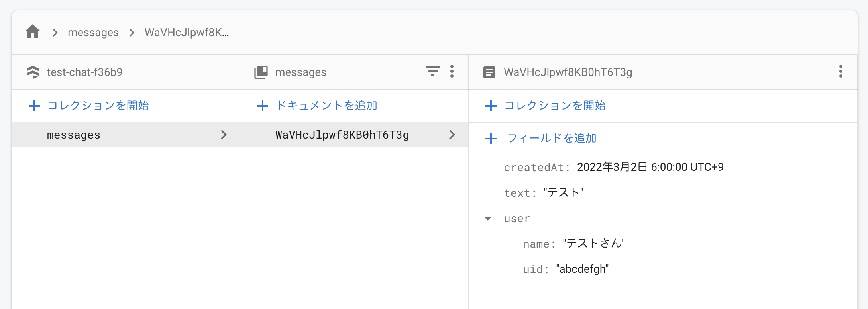868x309 pixels.
Task: Select the test-chat-f36b9 project header
Action: click(84, 72)
